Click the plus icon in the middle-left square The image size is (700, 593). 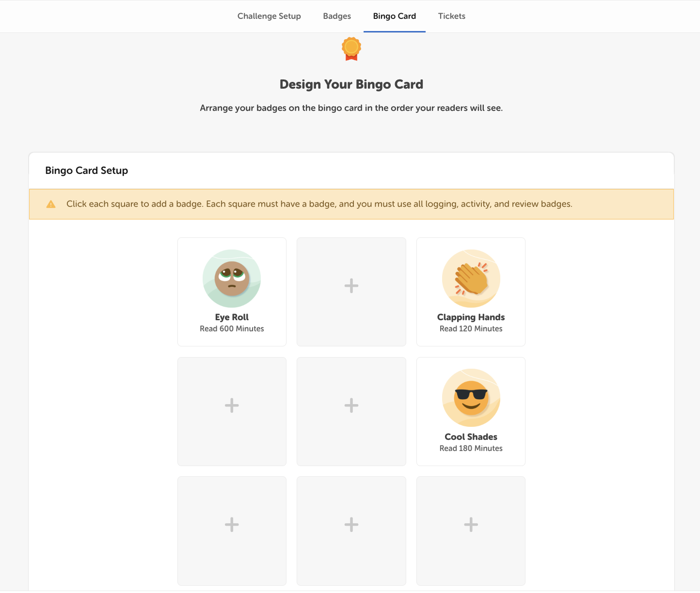click(231, 405)
